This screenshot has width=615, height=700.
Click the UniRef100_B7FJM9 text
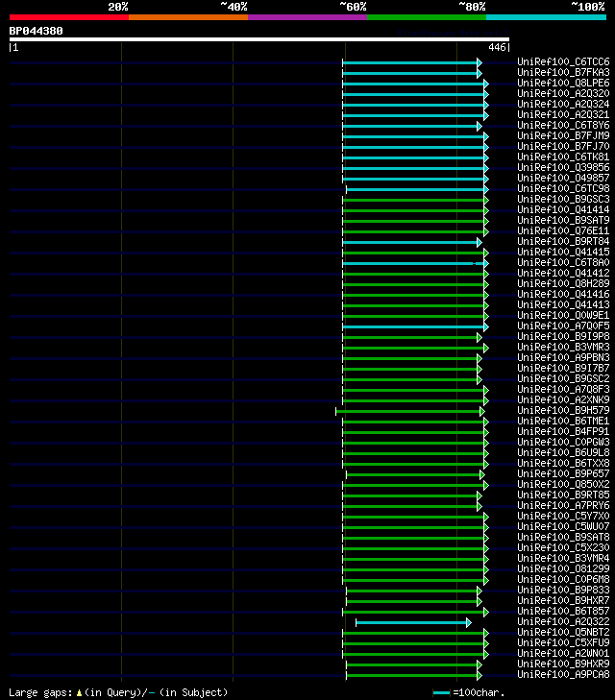pos(563,135)
